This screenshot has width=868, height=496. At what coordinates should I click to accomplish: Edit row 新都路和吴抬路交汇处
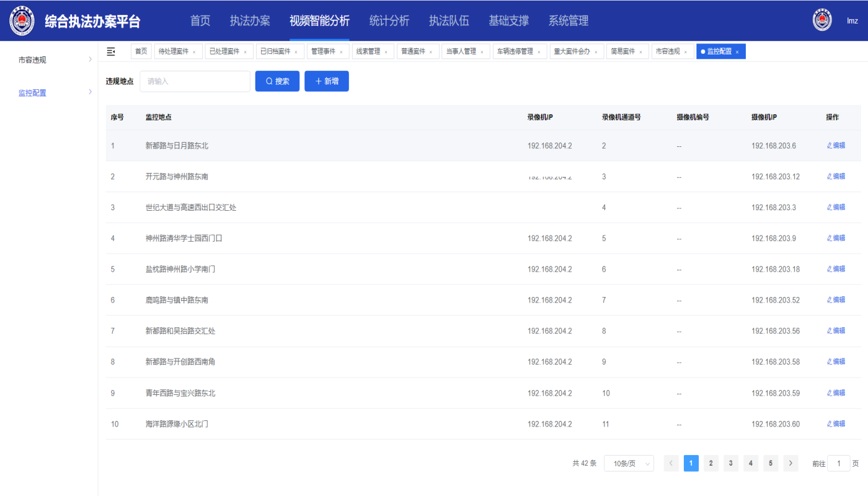pos(836,331)
